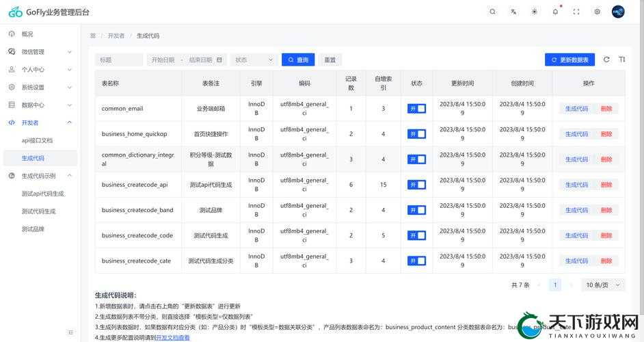Open the 概况 sidebar menu item
The image size is (644, 342).
tap(40, 34)
